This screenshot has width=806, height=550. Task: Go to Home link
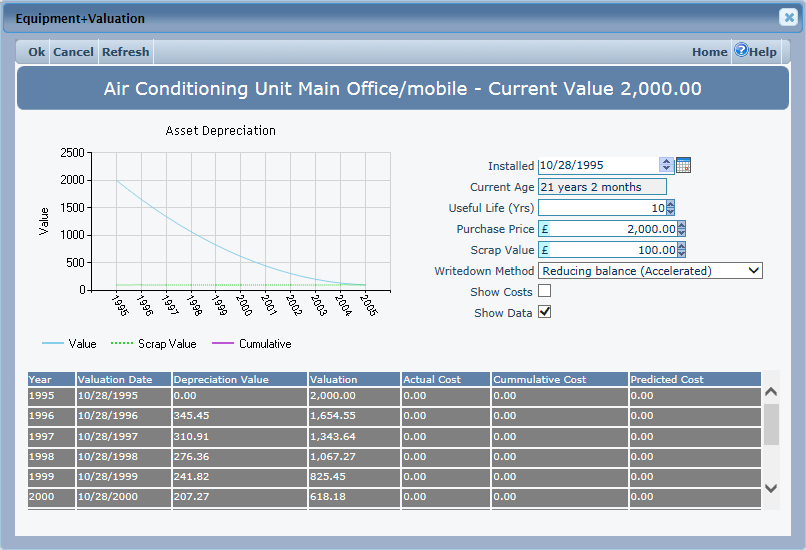(709, 52)
